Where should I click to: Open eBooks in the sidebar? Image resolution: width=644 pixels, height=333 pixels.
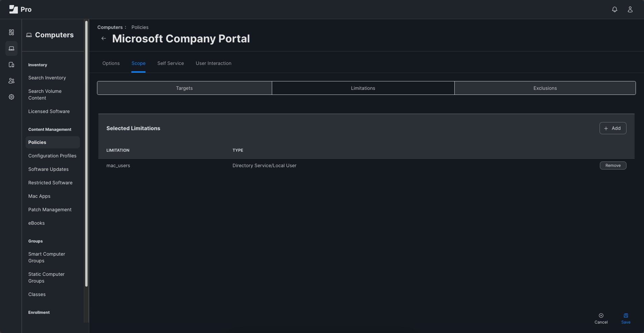36,223
